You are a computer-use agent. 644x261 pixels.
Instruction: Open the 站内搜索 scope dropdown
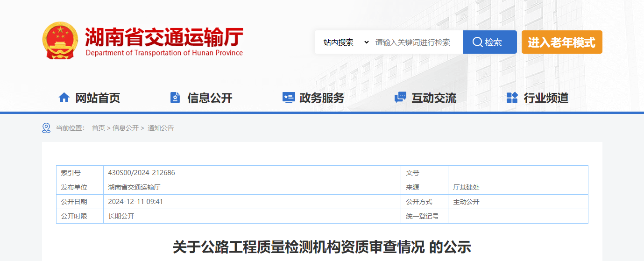click(346, 42)
